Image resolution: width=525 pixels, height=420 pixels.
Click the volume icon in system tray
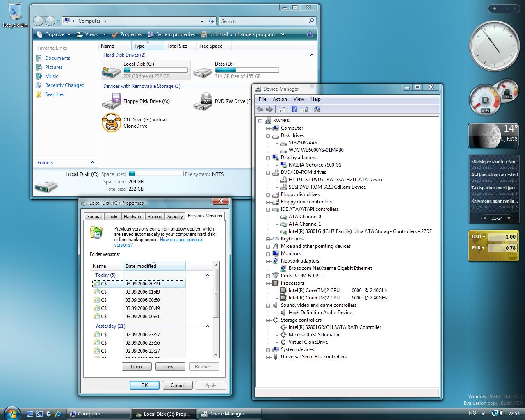[x=502, y=413]
